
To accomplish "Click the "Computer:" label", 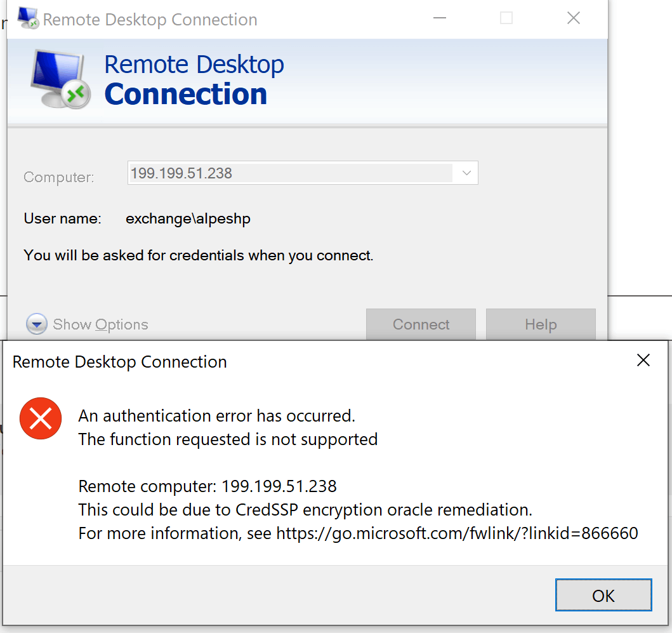I will [x=59, y=177].
